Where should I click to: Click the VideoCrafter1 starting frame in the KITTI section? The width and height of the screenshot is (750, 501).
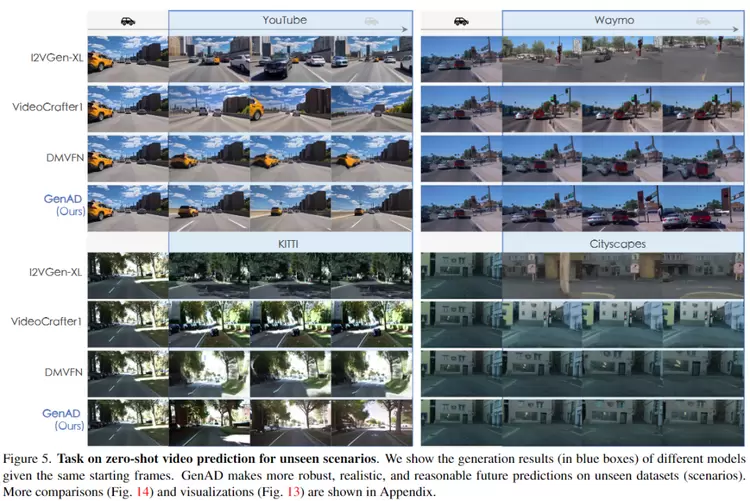click(x=127, y=321)
